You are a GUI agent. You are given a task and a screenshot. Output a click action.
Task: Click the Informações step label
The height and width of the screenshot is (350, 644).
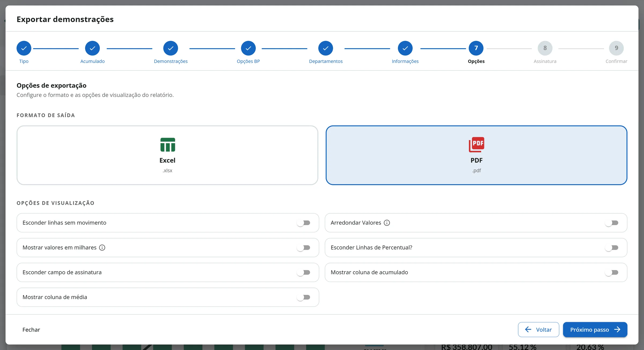click(x=405, y=61)
